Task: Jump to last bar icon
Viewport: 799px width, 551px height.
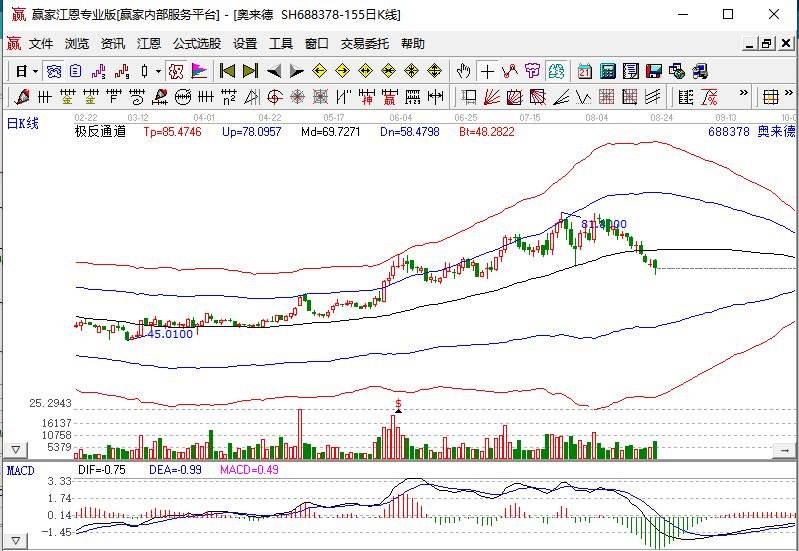Action: (250, 71)
